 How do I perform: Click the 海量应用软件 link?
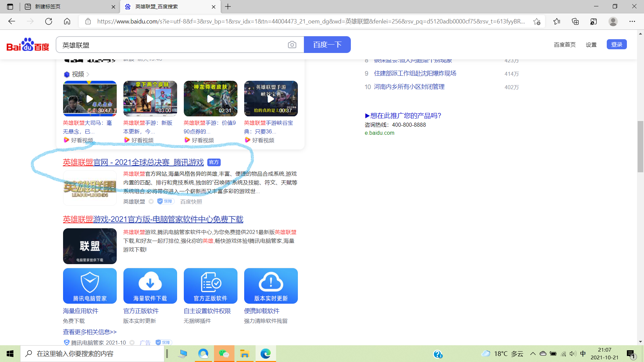[x=80, y=311]
